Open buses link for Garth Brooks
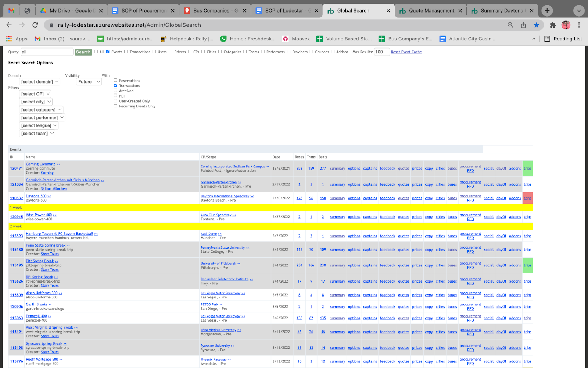 [452, 307]
